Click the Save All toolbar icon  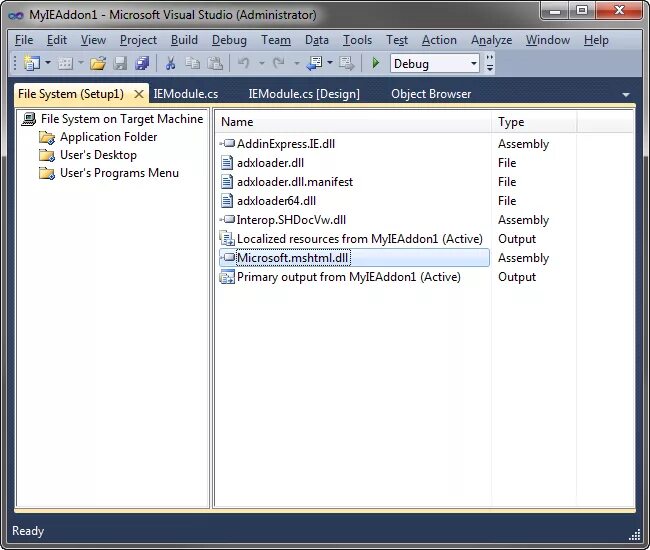coord(142,63)
